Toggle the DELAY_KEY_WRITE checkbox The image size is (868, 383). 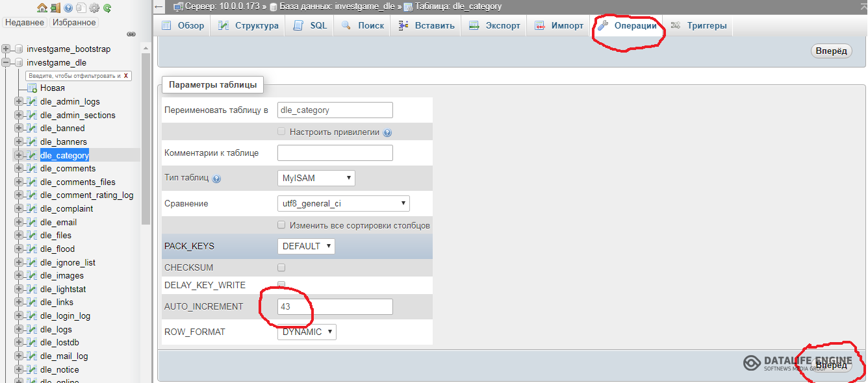281,284
